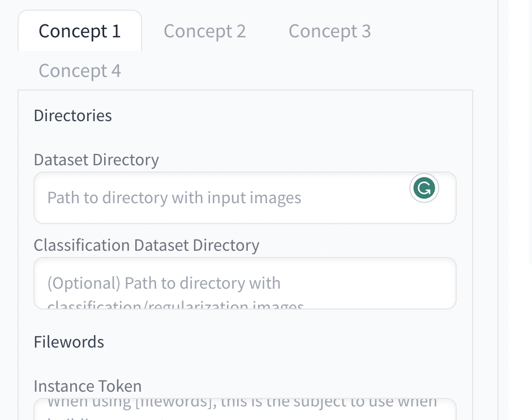This screenshot has height=420, width=532.
Task: Switch to the Concept 1 tab
Action: (x=80, y=31)
